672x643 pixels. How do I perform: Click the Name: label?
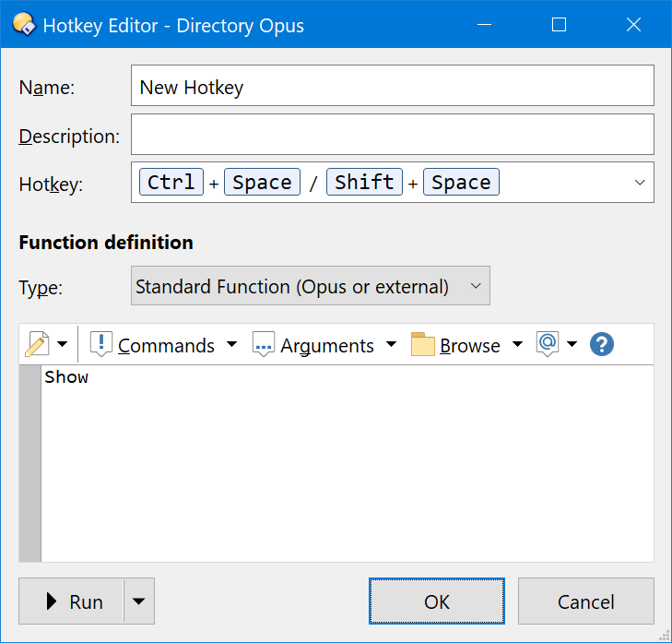click(x=47, y=88)
